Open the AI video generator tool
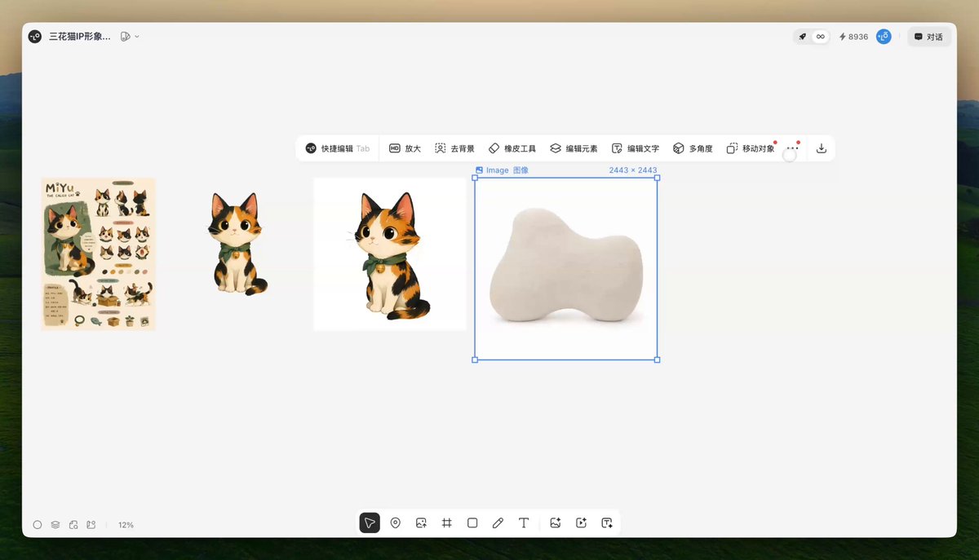 tap(582, 523)
